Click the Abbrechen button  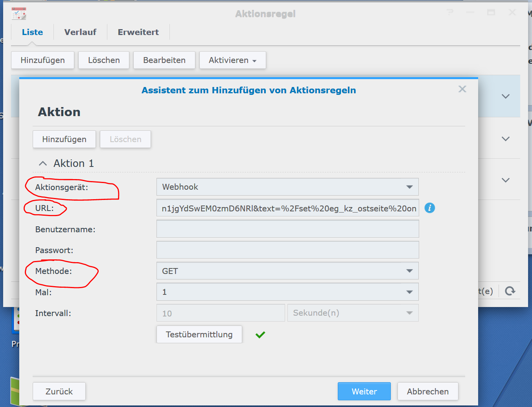[x=428, y=391]
